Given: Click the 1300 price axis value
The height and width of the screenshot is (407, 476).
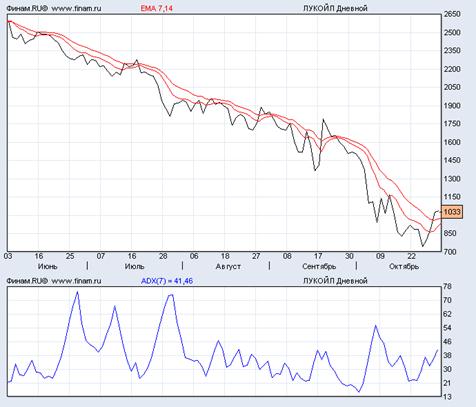Looking at the screenshot, I should click(x=452, y=179).
